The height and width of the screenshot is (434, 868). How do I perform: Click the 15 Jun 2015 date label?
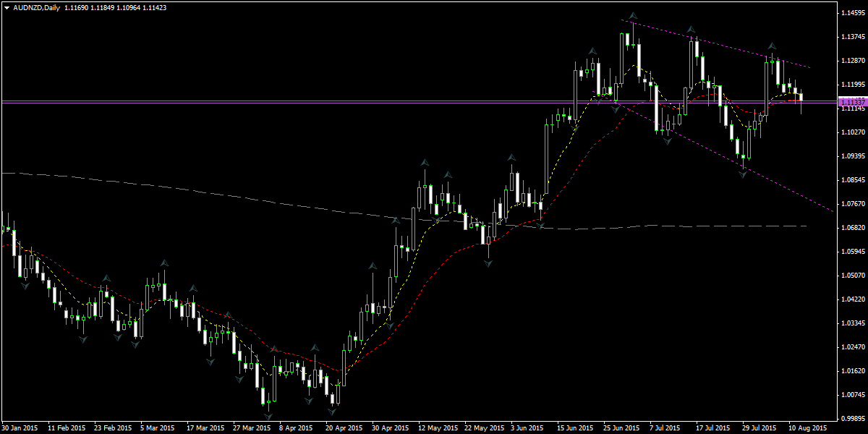point(576,428)
